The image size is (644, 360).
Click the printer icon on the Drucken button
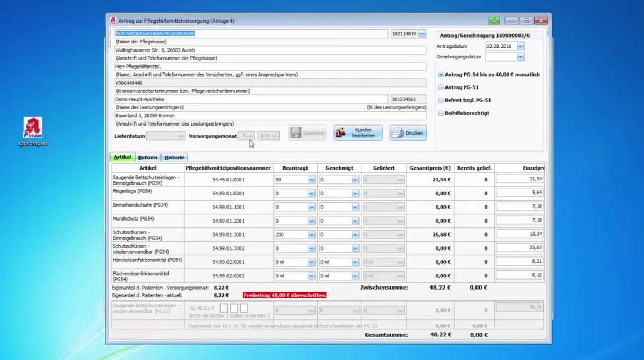tap(398, 133)
